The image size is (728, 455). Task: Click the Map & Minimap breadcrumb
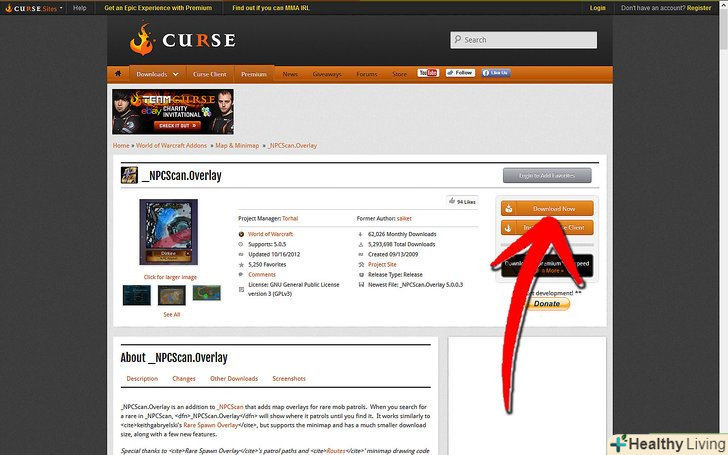coord(237,145)
